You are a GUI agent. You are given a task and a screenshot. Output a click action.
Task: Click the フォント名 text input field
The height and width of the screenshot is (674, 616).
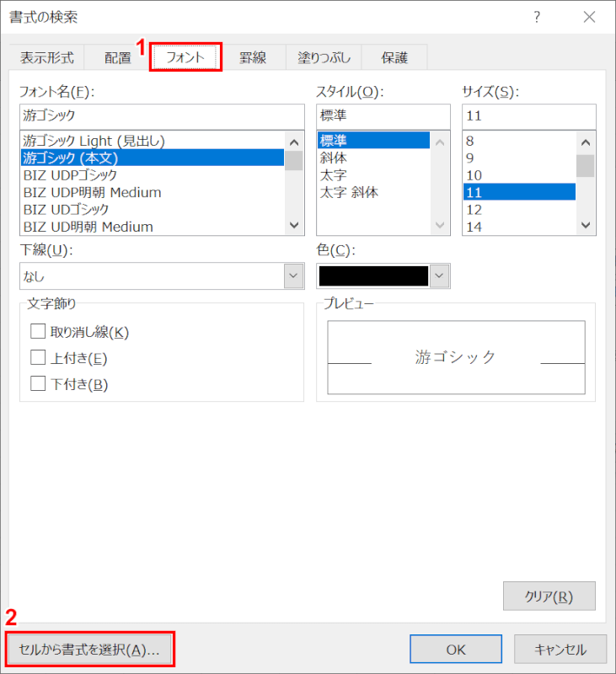161,115
